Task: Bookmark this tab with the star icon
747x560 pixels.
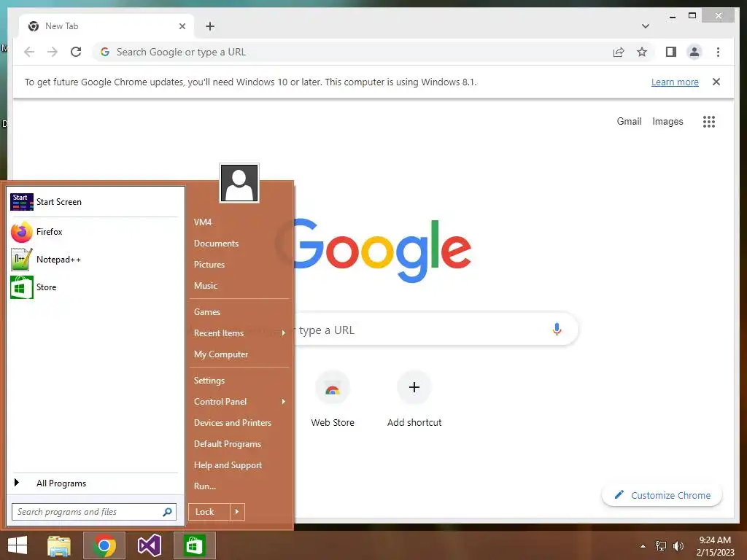Action: pyautogui.click(x=642, y=52)
